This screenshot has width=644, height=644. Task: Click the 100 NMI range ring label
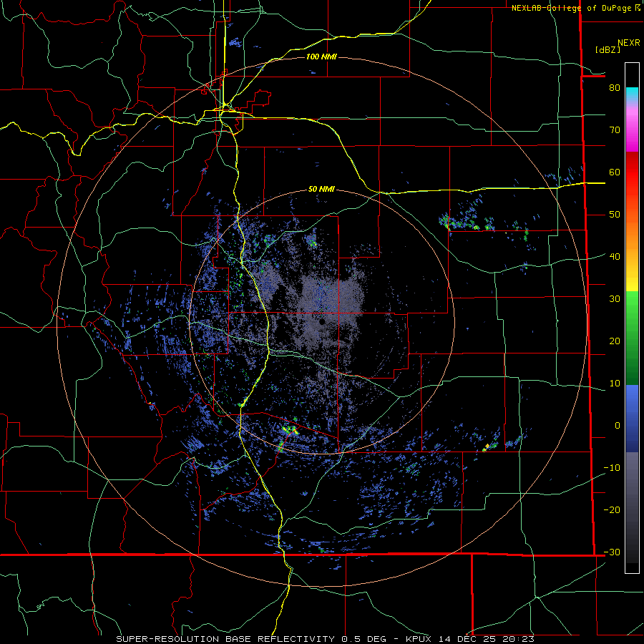click(x=321, y=57)
